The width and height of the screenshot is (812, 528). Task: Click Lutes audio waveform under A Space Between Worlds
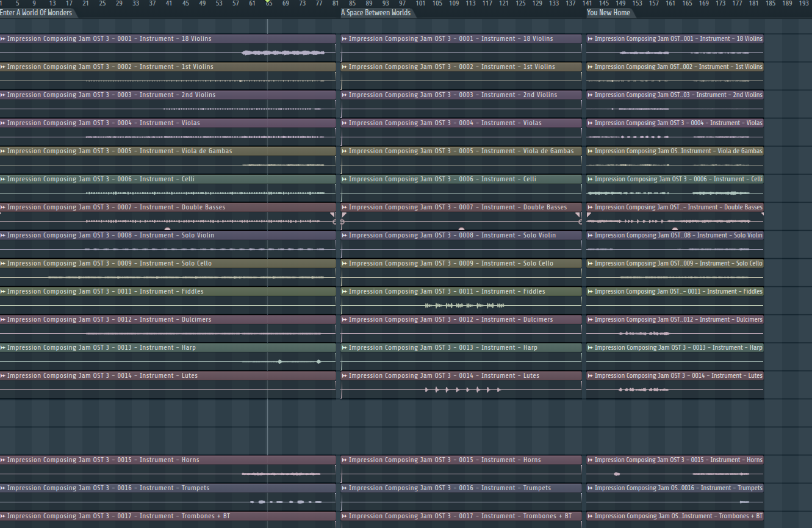(463, 389)
